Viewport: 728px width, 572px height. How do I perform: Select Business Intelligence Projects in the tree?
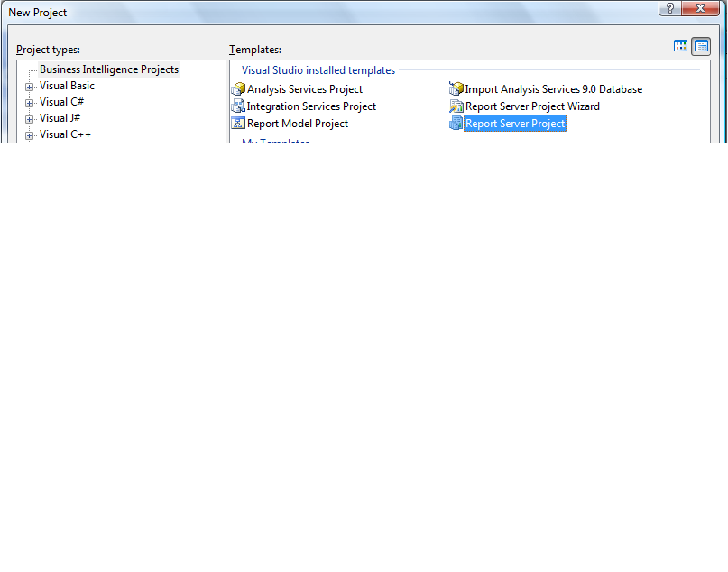tap(109, 69)
